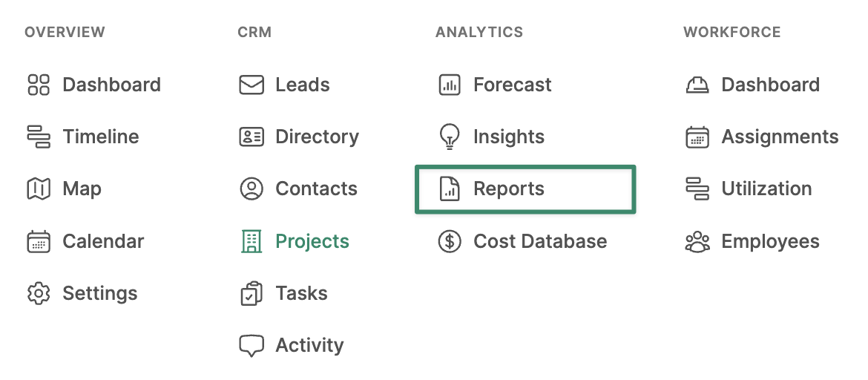Viewport: 868px width, 380px height.
Task: Click the Overview Dashboard grid icon
Action: tap(38, 85)
